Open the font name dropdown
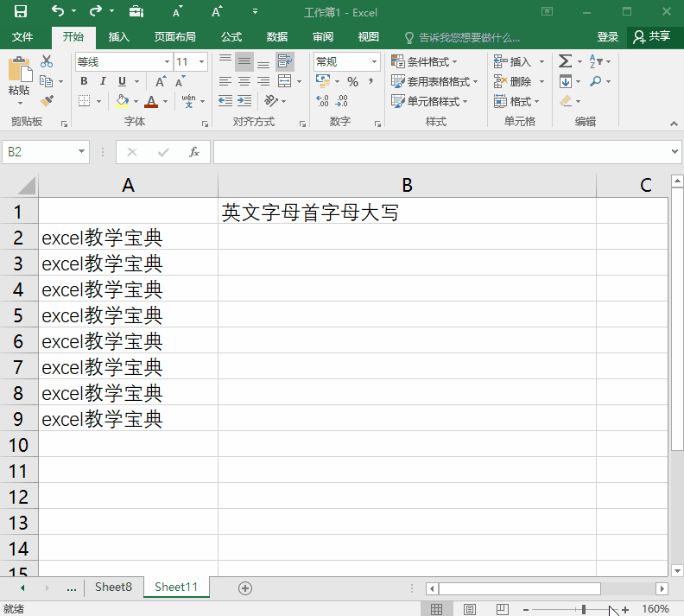Screen dimensions: 684x616 pos(167,61)
